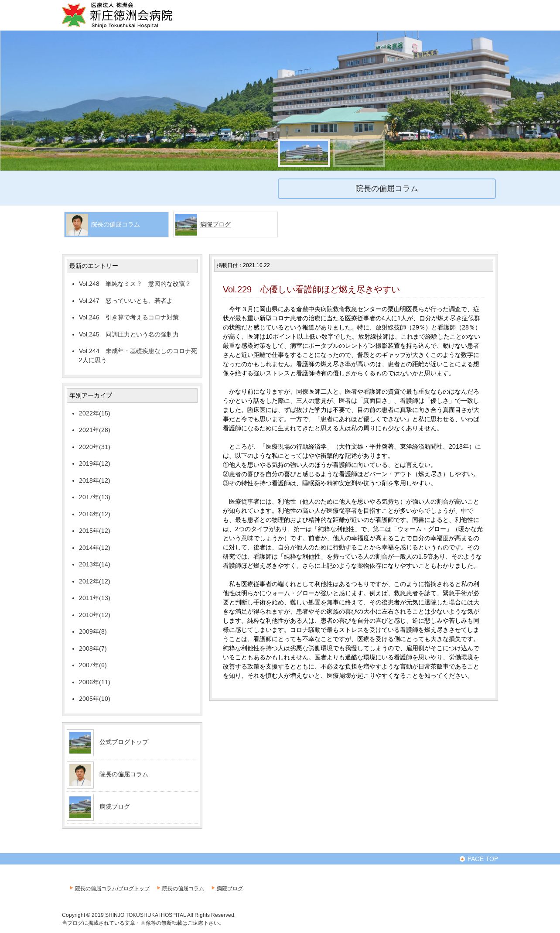Open the 2005年(10) archive
The height and width of the screenshot is (933, 560).
pyautogui.click(x=95, y=699)
